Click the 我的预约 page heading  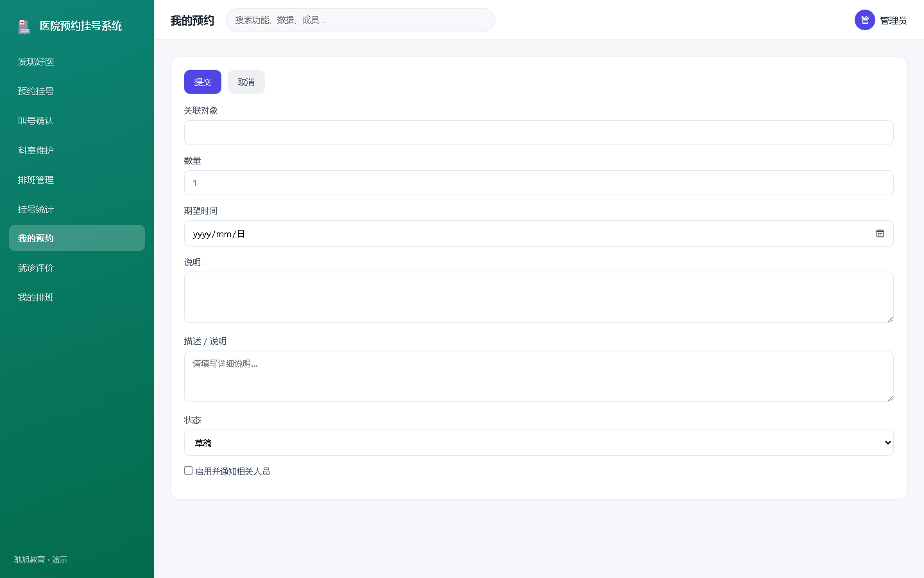coord(193,21)
